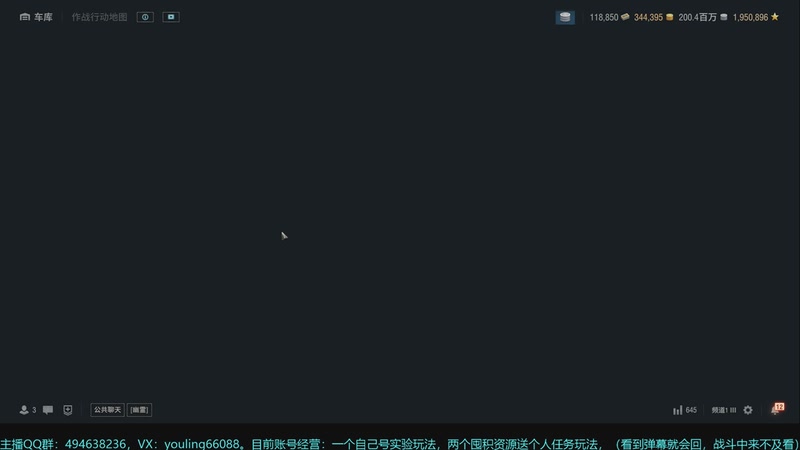
Task: Open the 200.4百万 credits balance
Action: [x=703, y=17]
